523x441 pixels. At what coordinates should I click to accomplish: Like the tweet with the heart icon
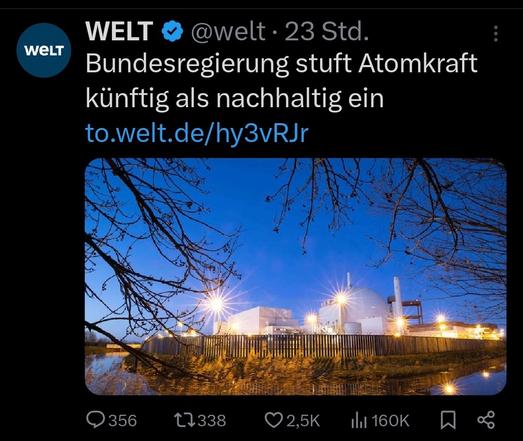274,420
